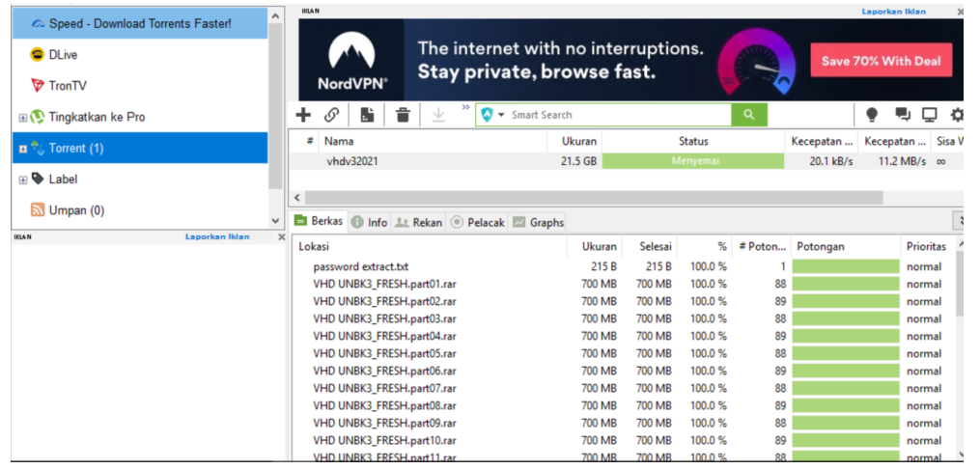Click the Remove Torrent trash icon
This screenshot has width=980, height=469.
pos(404,115)
